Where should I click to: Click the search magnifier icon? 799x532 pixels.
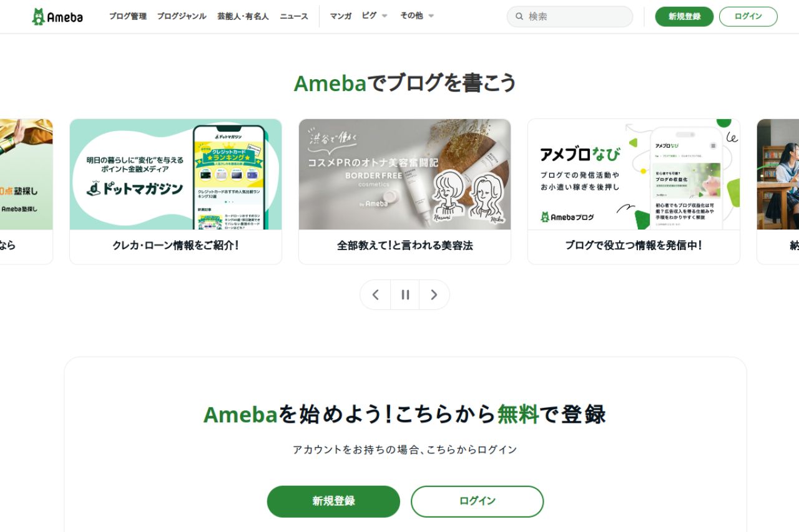[x=519, y=17]
